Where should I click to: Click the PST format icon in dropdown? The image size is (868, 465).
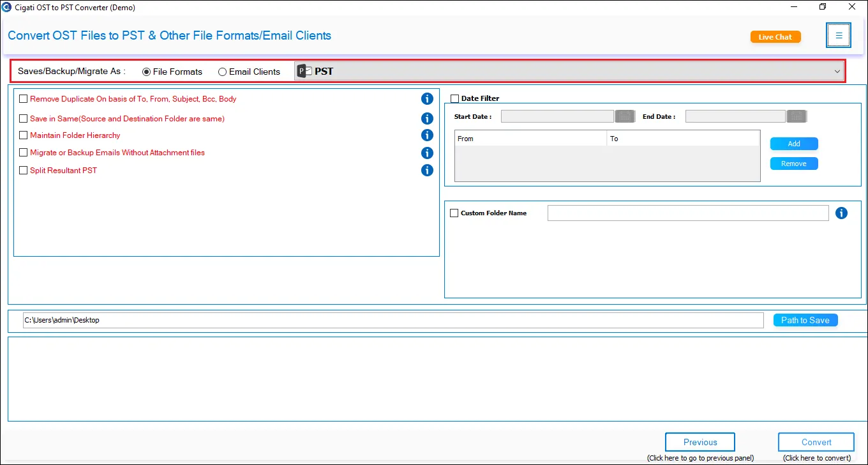click(305, 71)
